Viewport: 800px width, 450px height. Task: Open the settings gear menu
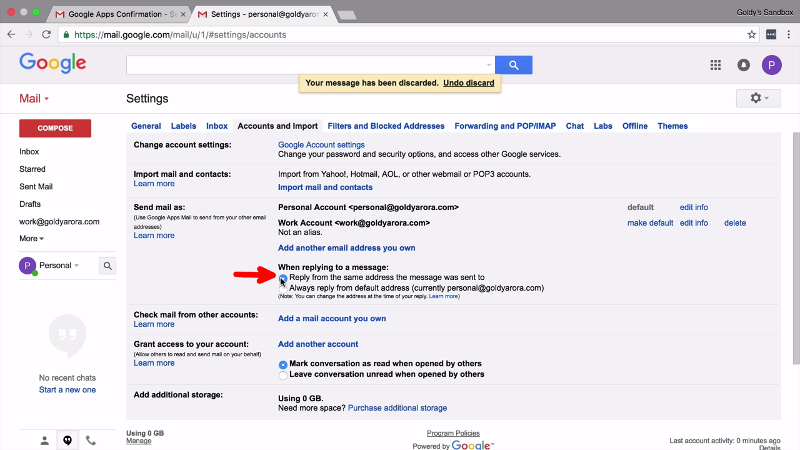758,98
